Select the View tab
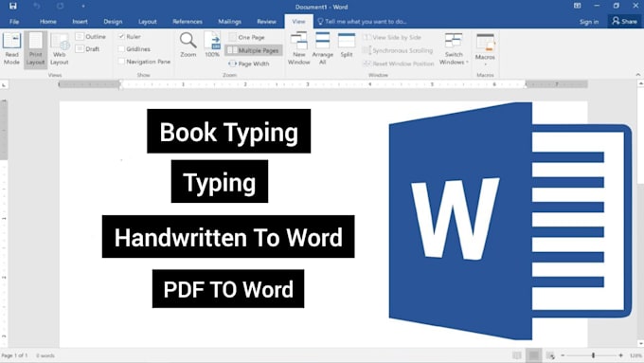This screenshot has height=363, width=644. [298, 22]
